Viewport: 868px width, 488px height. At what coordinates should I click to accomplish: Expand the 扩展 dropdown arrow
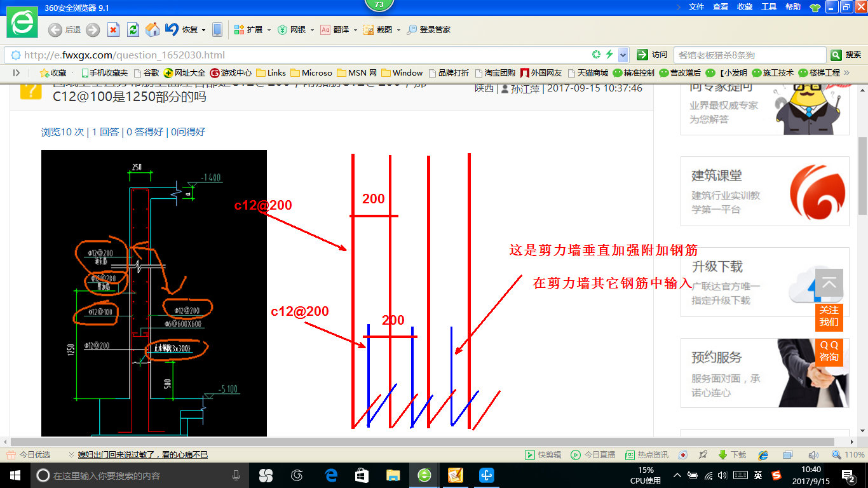pos(269,30)
